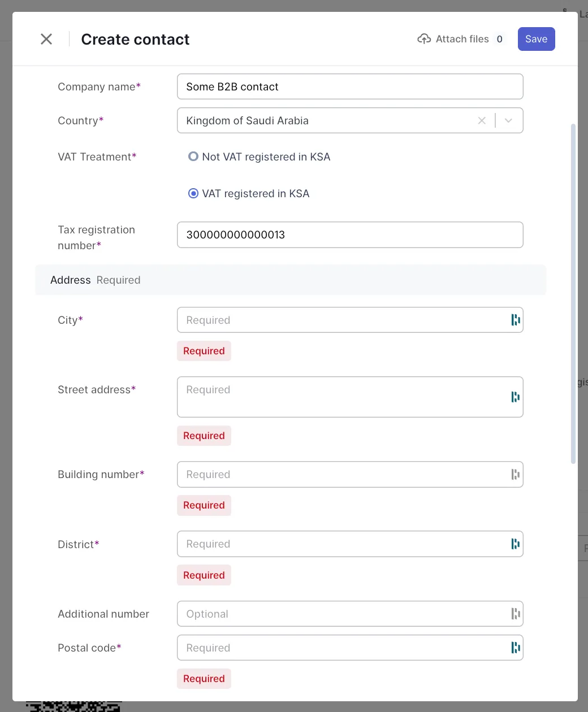This screenshot has width=588, height=712.
Task: Expand the Country dropdown chevron
Action: click(508, 120)
